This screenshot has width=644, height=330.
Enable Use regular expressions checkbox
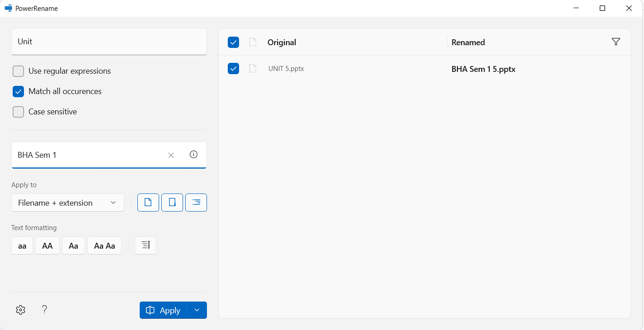pyautogui.click(x=19, y=71)
